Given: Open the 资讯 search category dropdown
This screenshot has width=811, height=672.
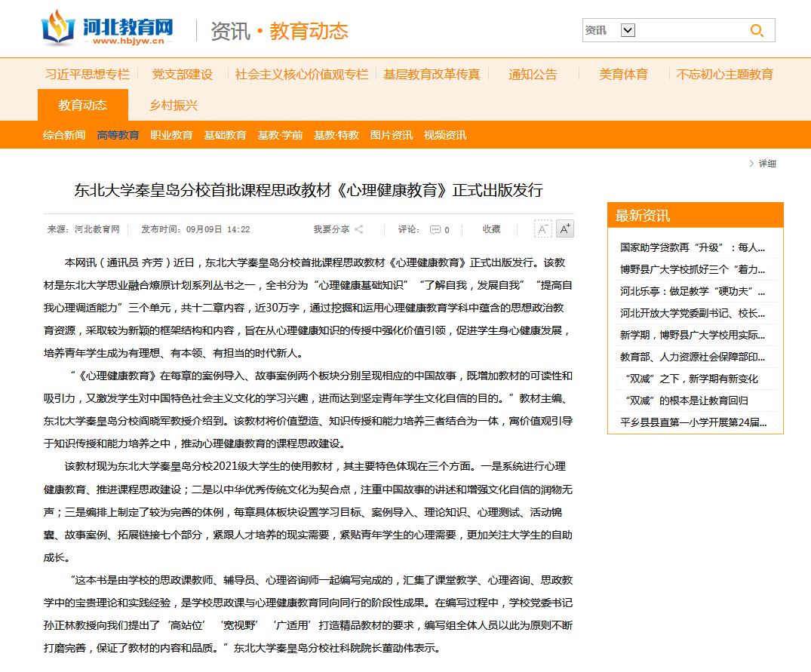Looking at the screenshot, I should [x=628, y=30].
